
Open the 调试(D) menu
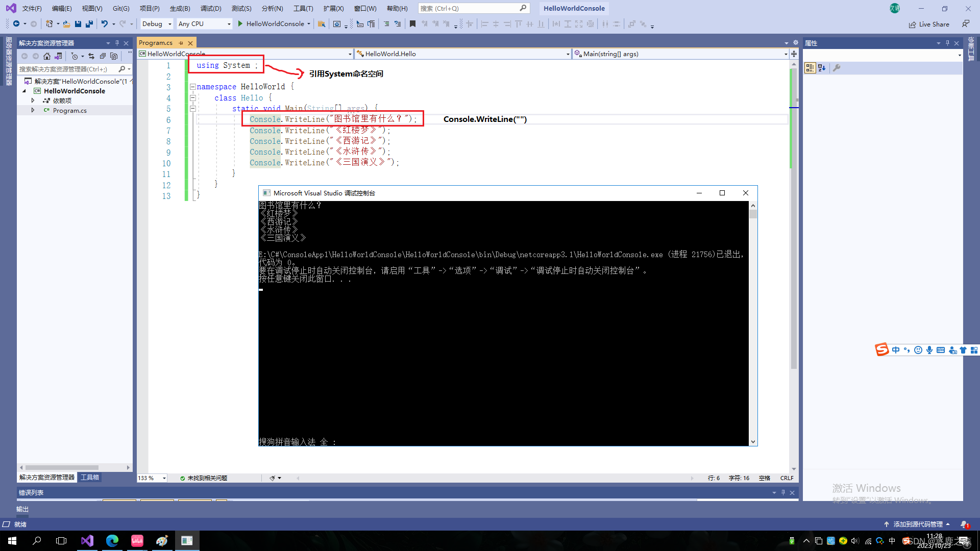point(211,8)
